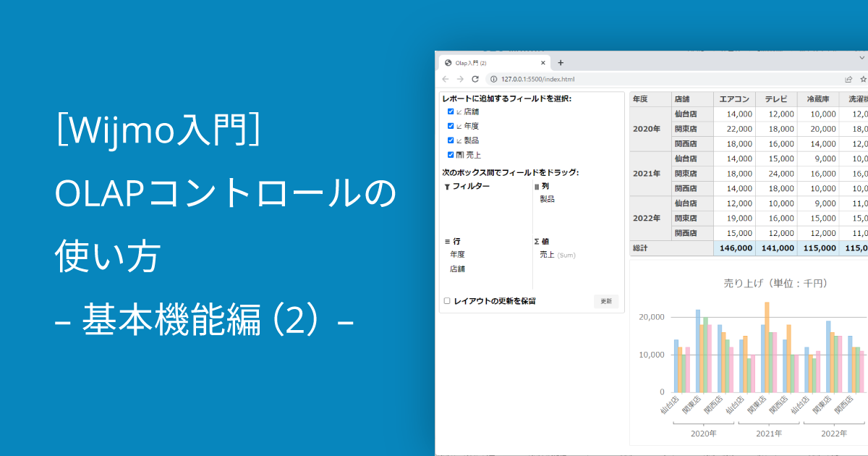
Task: Click the browser back arrow
Action: click(x=446, y=79)
